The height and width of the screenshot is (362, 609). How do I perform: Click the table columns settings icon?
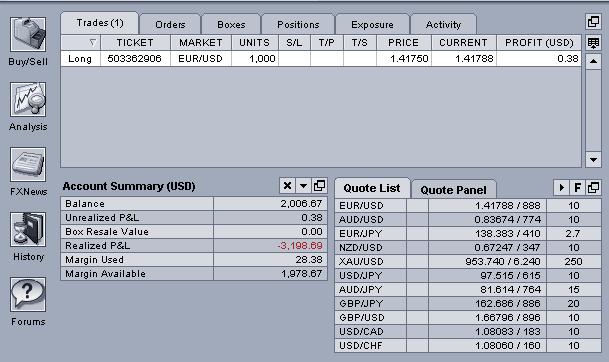pos(593,43)
